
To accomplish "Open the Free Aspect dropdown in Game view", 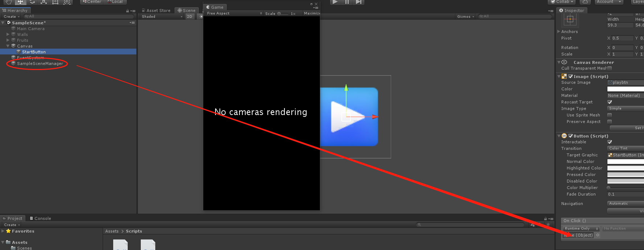I will tap(234, 13).
